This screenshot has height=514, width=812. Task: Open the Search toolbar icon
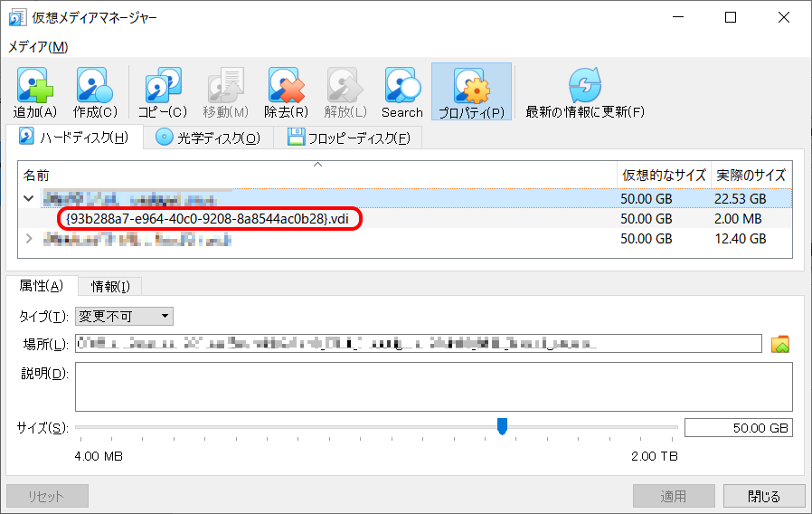coord(402,86)
